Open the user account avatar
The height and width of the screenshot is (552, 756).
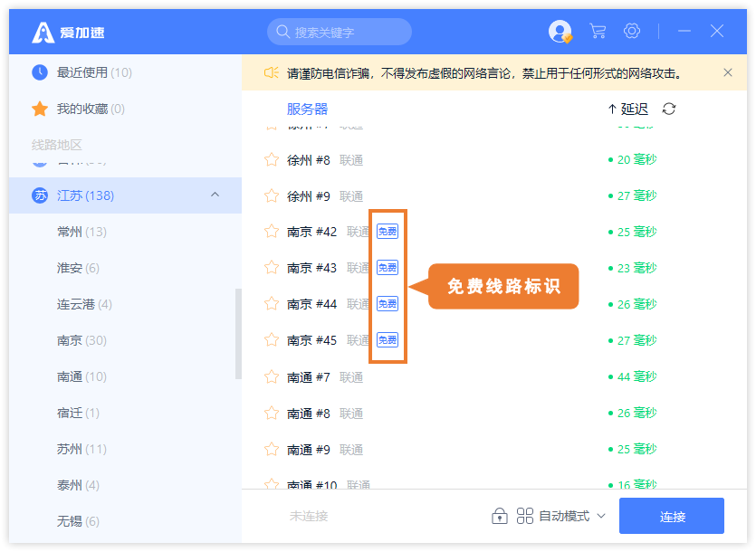click(560, 32)
